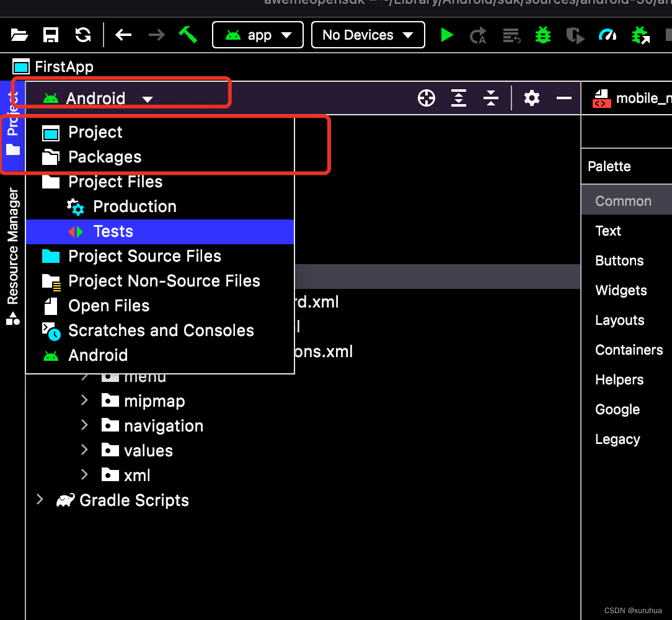Screen dimensions: 672x620
Task: Select the xml folder row
Action: point(303,476)
